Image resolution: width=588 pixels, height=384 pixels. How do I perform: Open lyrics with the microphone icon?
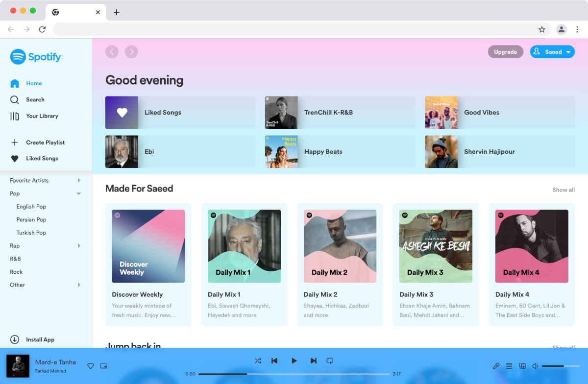click(496, 366)
